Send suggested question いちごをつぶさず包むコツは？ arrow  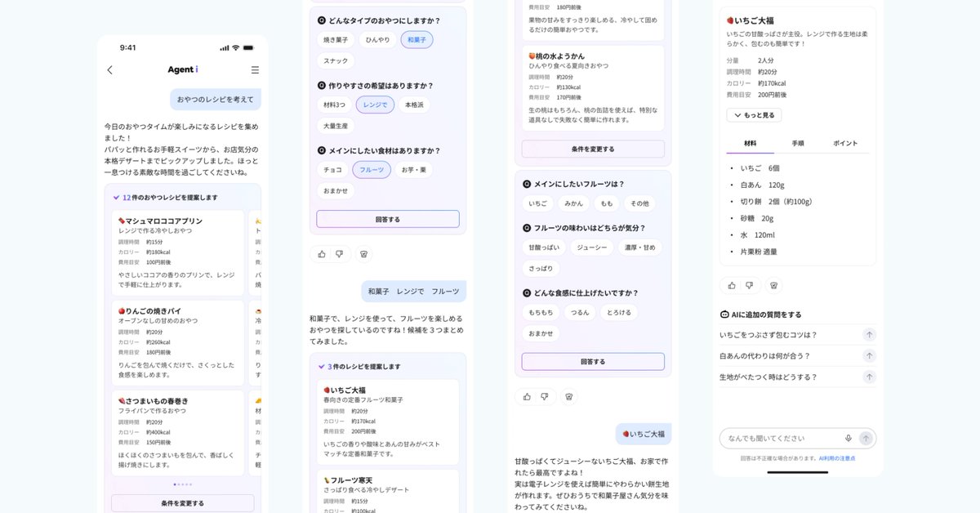869,335
